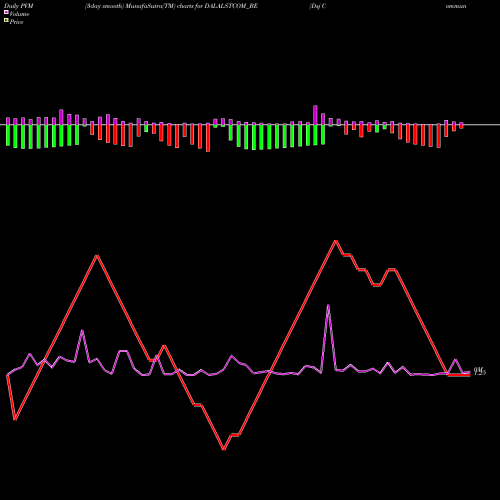Click the purple Volume legend swatch
500x500 pixels.
point(6,12)
